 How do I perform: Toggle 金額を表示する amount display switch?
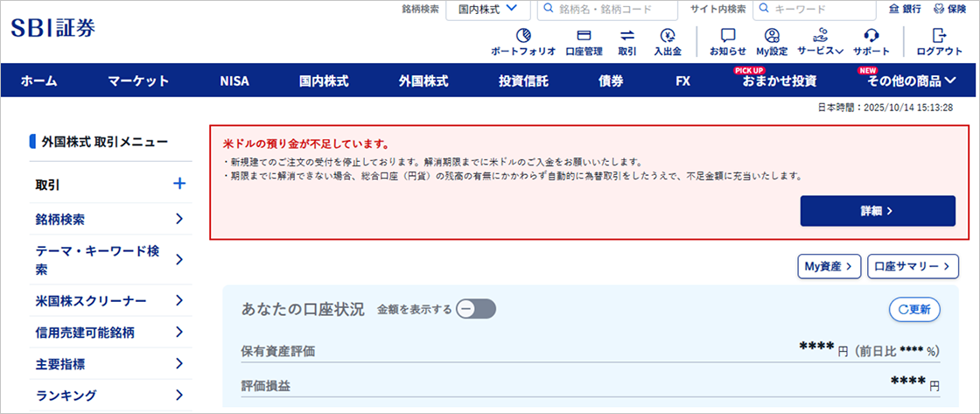click(x=477, y=309)
